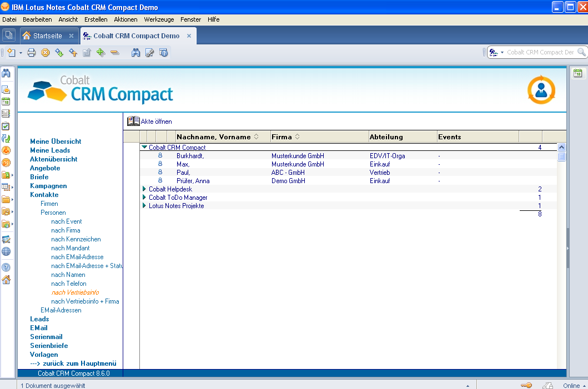
Task: Select Firmen under Kontakte
Action: tap(49, 204)
